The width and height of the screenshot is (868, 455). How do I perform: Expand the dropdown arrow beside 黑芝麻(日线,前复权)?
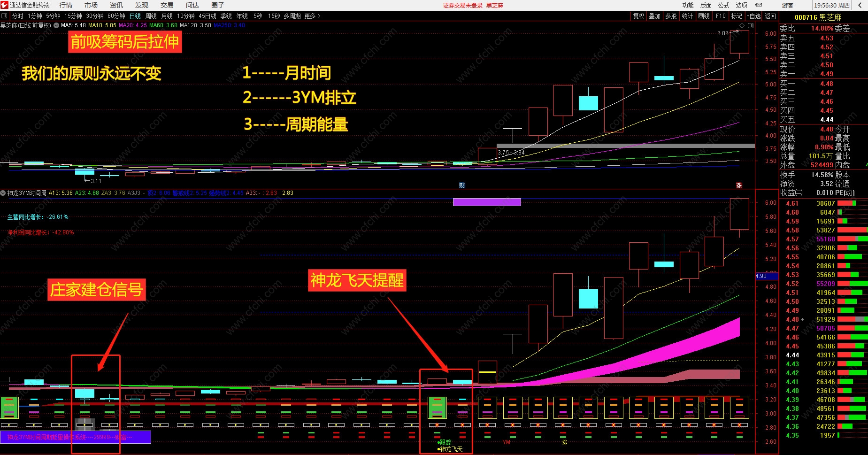(x=56, y=25)
